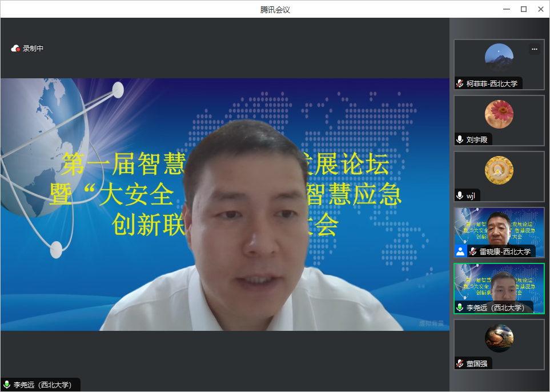Select 刘宇雨's flower avatar

499,114
